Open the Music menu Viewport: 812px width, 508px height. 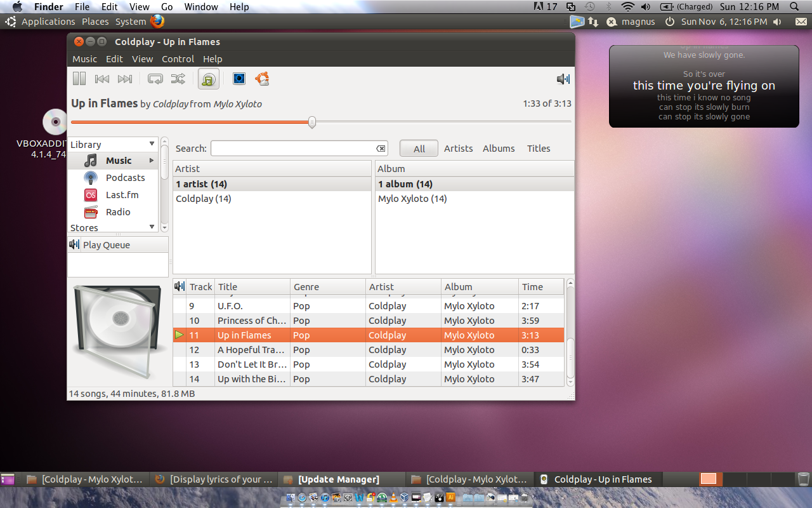(x=84, y=58)
